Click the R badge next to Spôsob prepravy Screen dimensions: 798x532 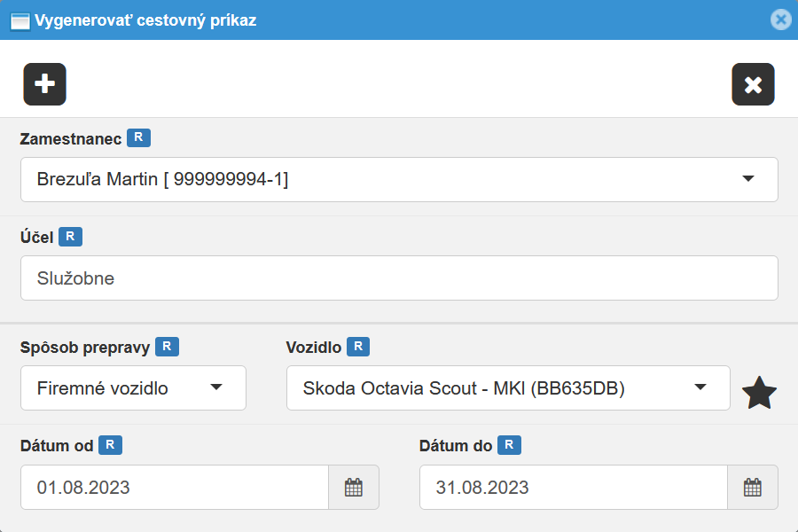tap(167, 347)
